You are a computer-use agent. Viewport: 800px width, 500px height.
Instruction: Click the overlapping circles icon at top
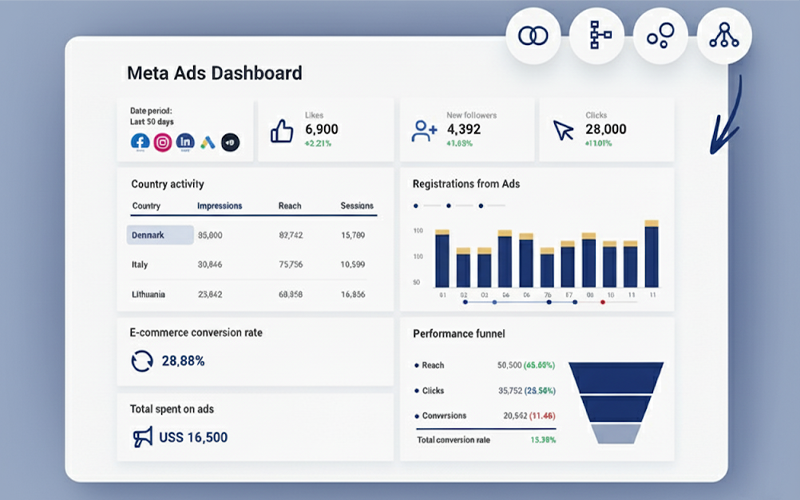(533, 36)
